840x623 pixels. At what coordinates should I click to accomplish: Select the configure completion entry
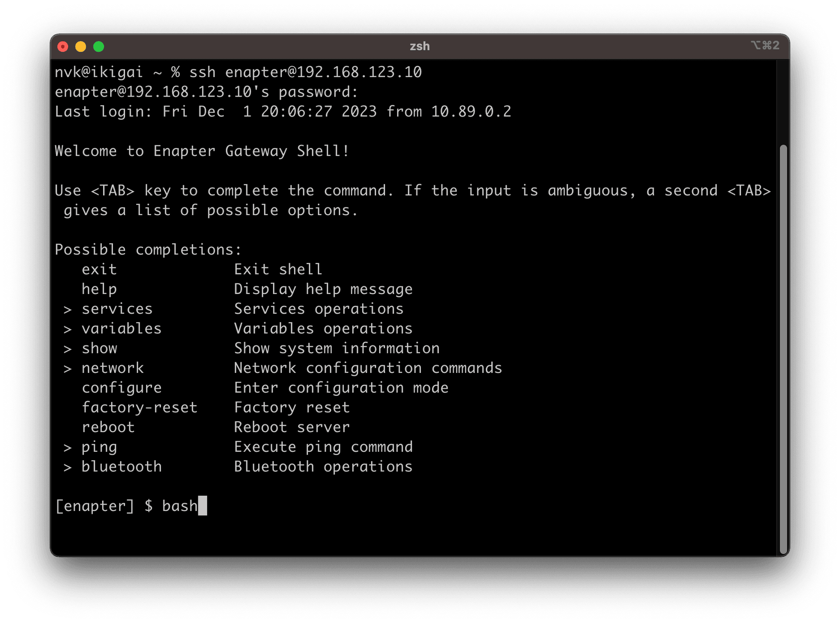point(121,387)
